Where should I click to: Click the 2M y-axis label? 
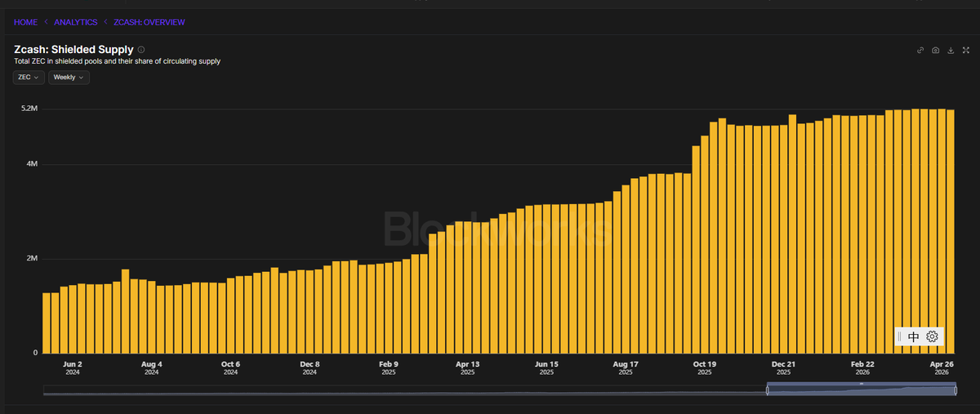[x=33, y=258]
